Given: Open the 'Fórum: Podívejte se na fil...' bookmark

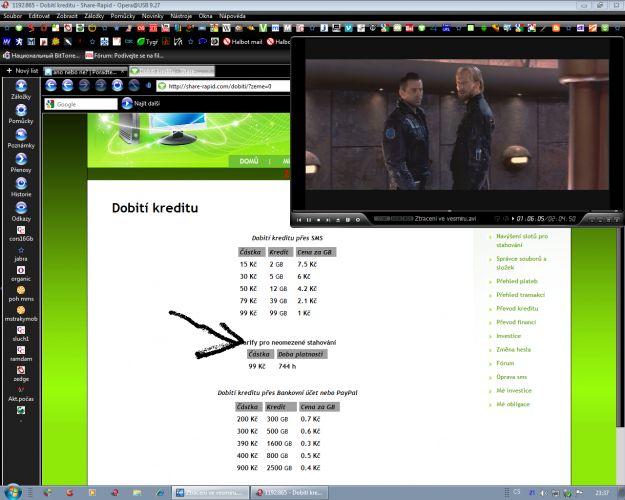Looking at the screenshot, I should (x=124, y=55).
